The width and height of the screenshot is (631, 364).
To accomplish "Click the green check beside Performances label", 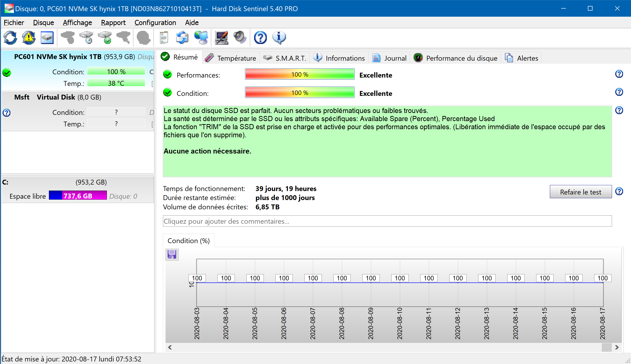I will click(x=167, y=74).
